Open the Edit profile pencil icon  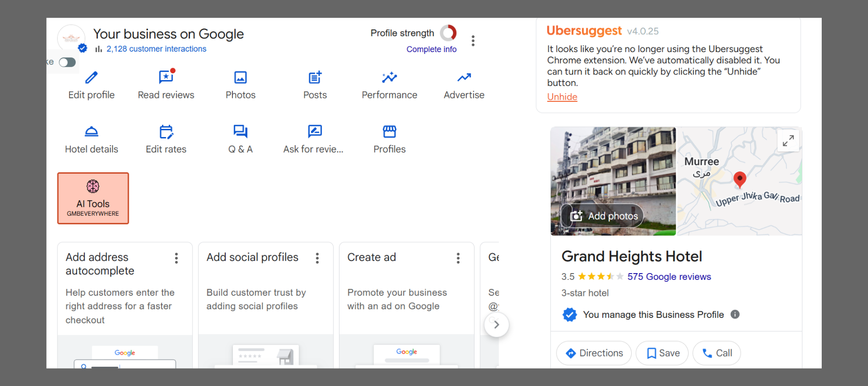(x=91, y=78)
